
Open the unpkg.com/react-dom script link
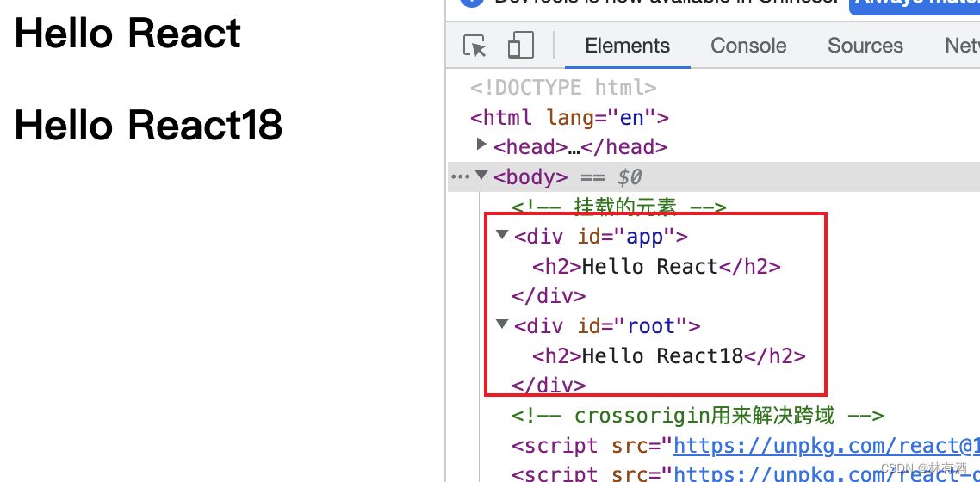tap(826, 473)
